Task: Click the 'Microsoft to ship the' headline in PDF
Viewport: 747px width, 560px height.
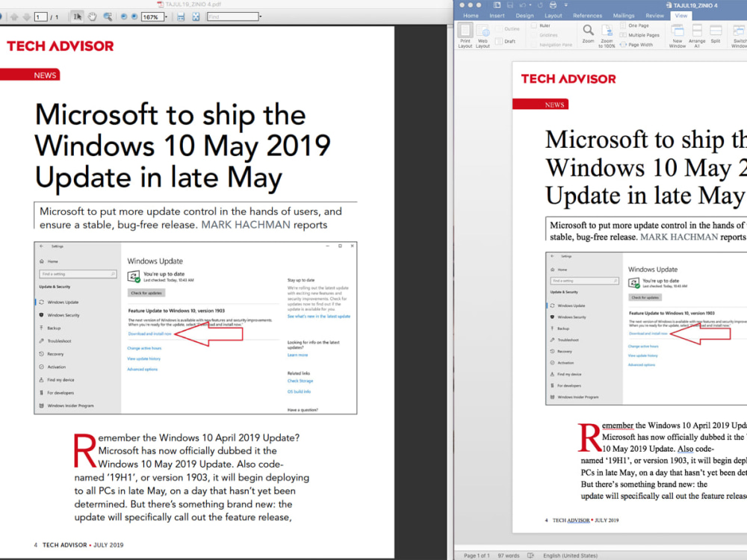Action: tap(170, 115)
